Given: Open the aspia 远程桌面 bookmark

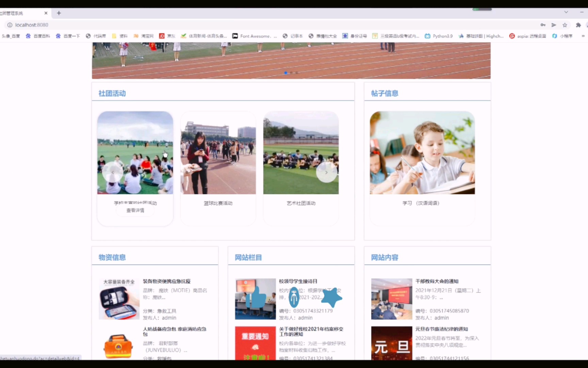Looking at the screenshot, I should tap(528, 36).
